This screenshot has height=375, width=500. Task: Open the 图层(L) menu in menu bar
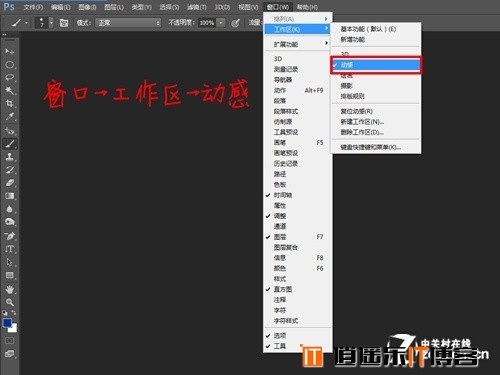[x=114, y=7]
